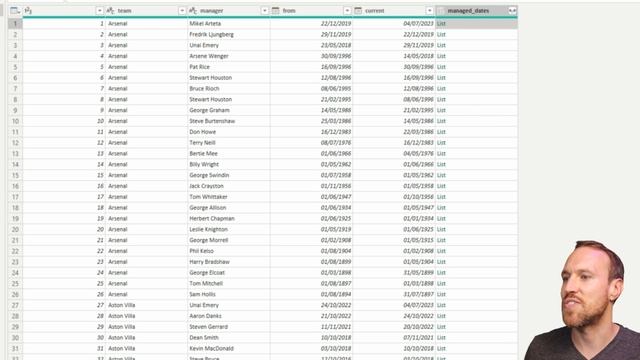
Task: Open the List link in Herbert Chapman's row
Action: pyautogui.click(x=441, y=218)
